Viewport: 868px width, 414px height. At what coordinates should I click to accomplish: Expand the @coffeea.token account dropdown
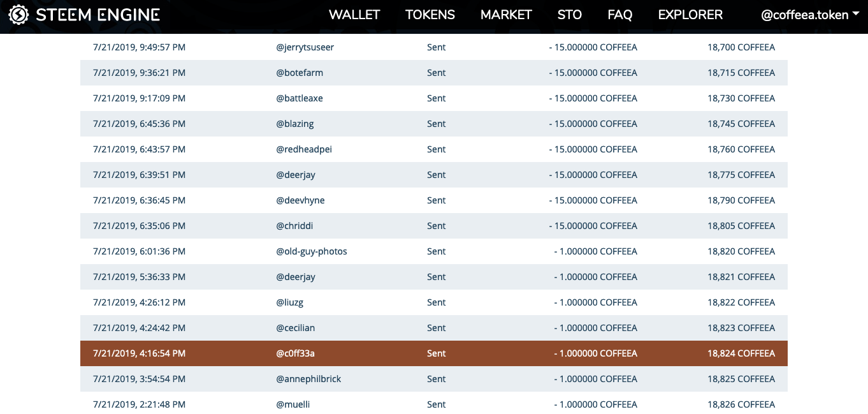tap(810, 15)
